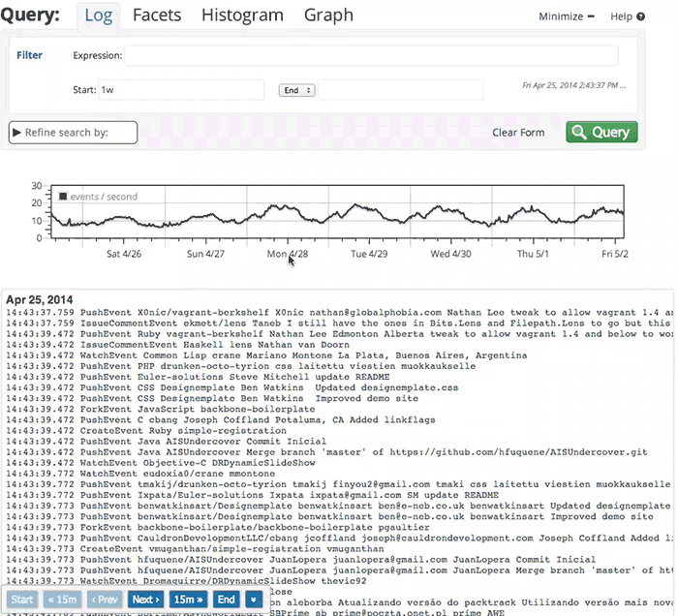Open the down-arrow pagination options menu

click(x=254, y=600)
